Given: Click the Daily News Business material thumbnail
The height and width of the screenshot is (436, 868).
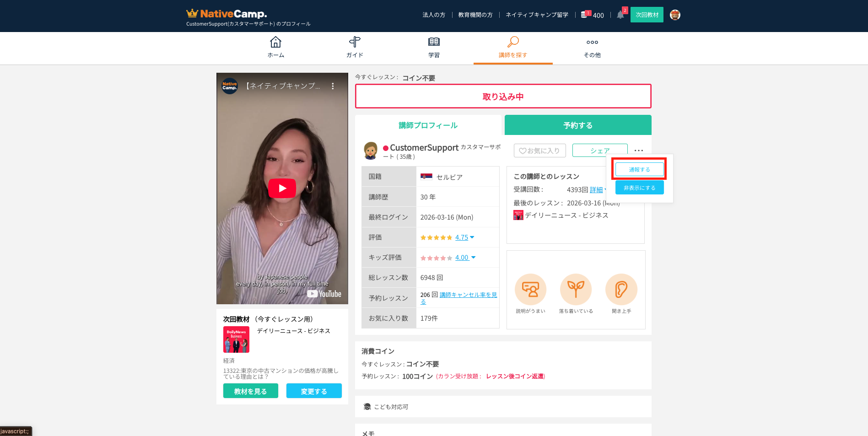Looking at the screenshot, I should [236, 339].
